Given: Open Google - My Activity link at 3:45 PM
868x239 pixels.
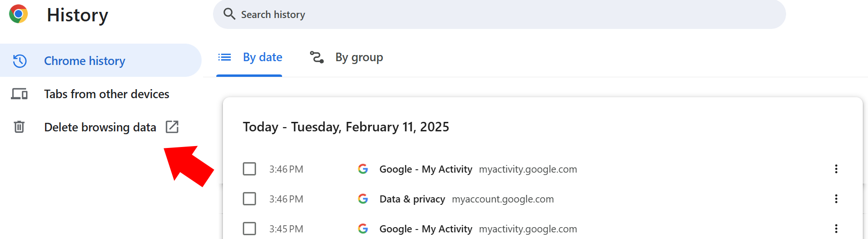Looking at the screenshot, I should pyautogui.click(x=426, y=229).
